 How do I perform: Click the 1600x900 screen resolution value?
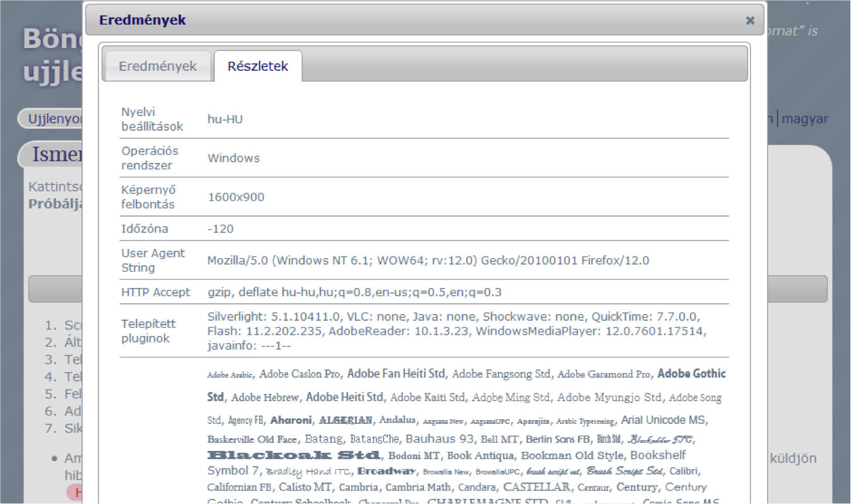236,198
